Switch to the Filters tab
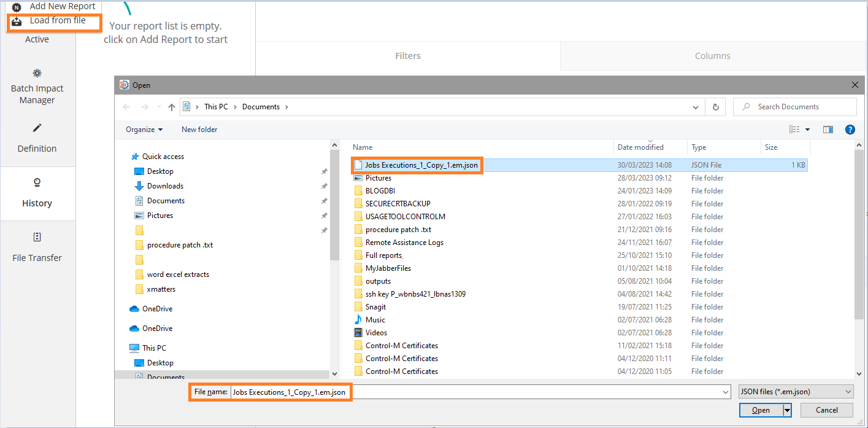The width and height of the screenshot is (868, 428). tap(407, 56)
